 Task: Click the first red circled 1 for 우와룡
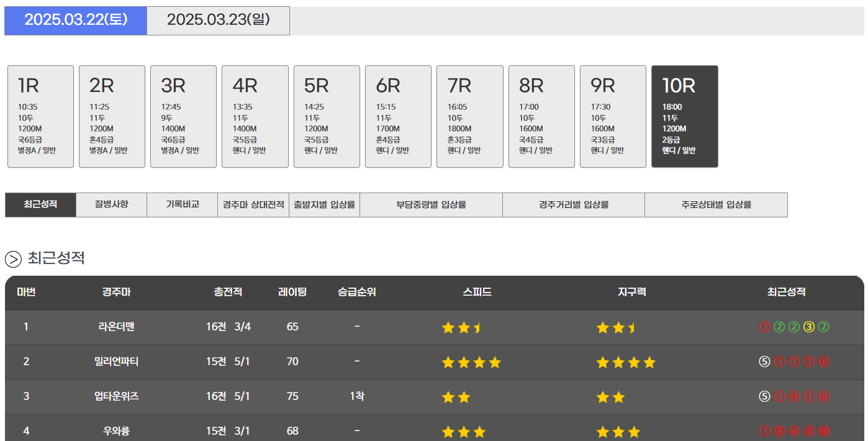click(x=764, y=432)
